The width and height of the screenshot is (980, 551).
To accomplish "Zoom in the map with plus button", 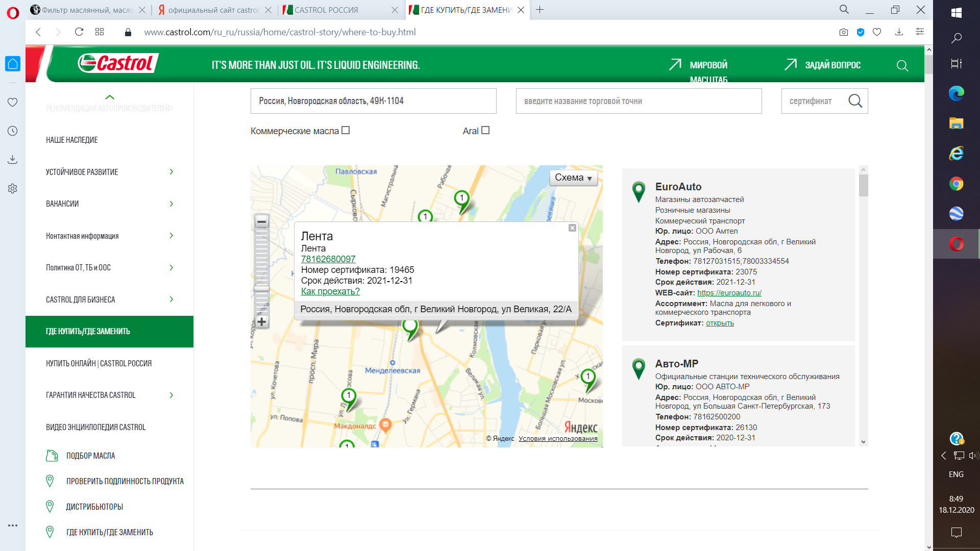I will 262,321.
